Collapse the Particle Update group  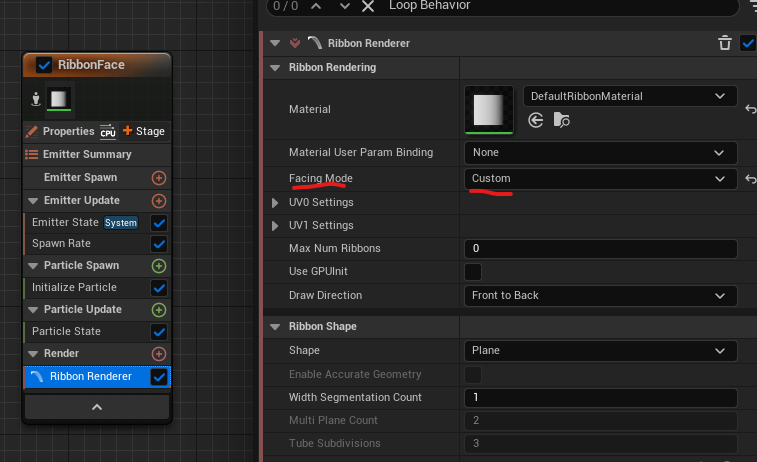[33, 310]
